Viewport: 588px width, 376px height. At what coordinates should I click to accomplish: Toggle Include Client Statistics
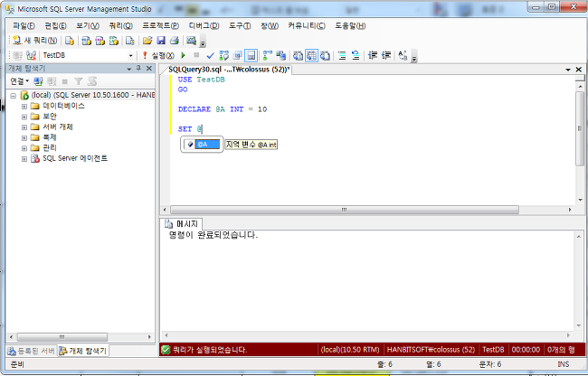(280, 56)
